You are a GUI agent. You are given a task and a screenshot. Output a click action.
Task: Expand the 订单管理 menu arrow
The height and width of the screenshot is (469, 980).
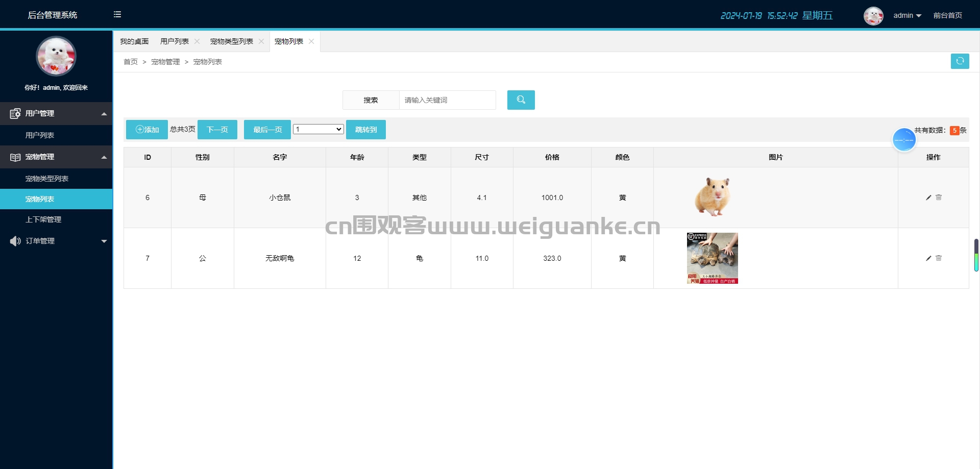pyautogui.click(x=104, y=241)
